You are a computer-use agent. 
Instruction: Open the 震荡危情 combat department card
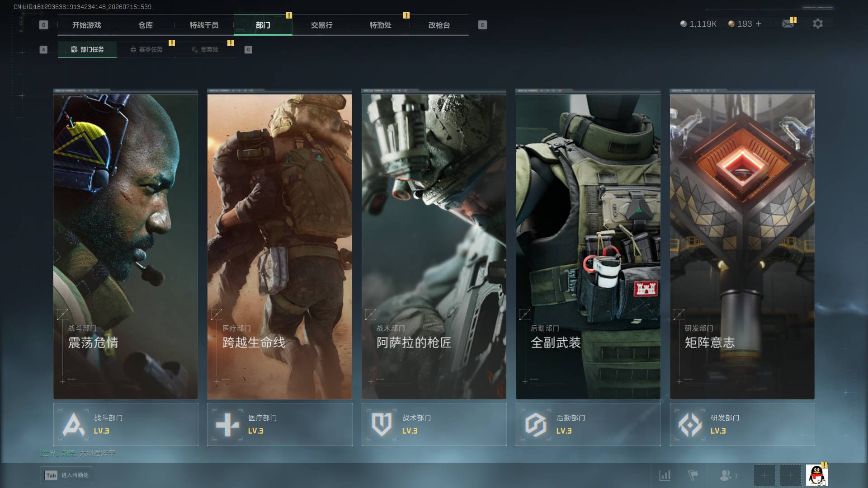point(126,244)
